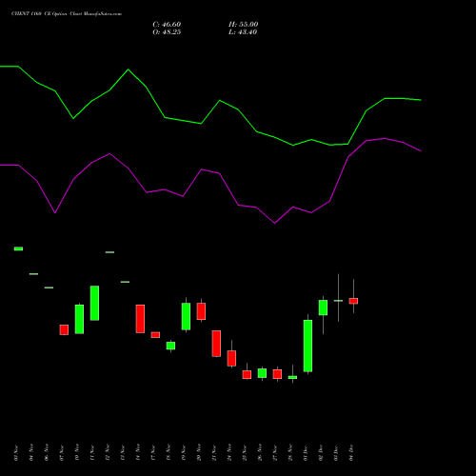Click the high price value H: 55.00
This screenshot has width=476, height=476.
[244, 25]
